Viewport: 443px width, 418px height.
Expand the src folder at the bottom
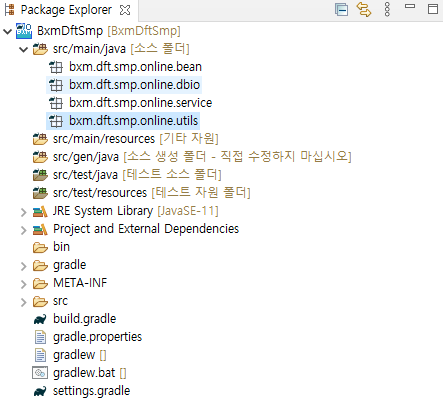click(x=24, y=302)
